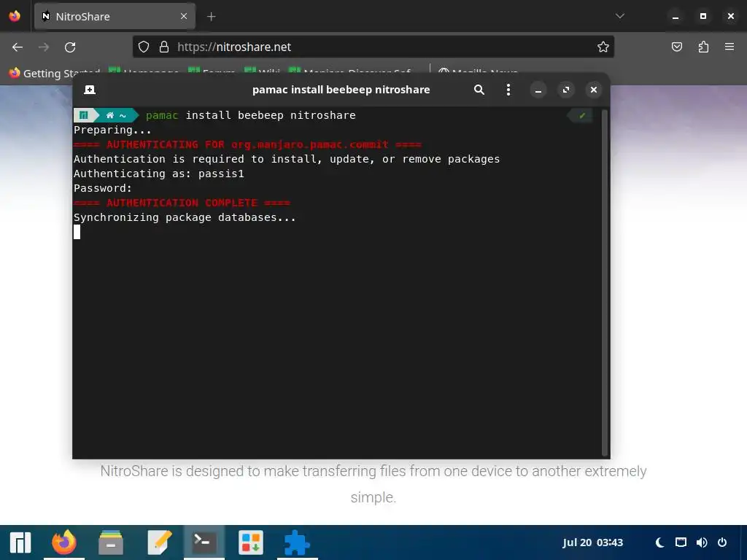Open the volume control in tray

702,542
